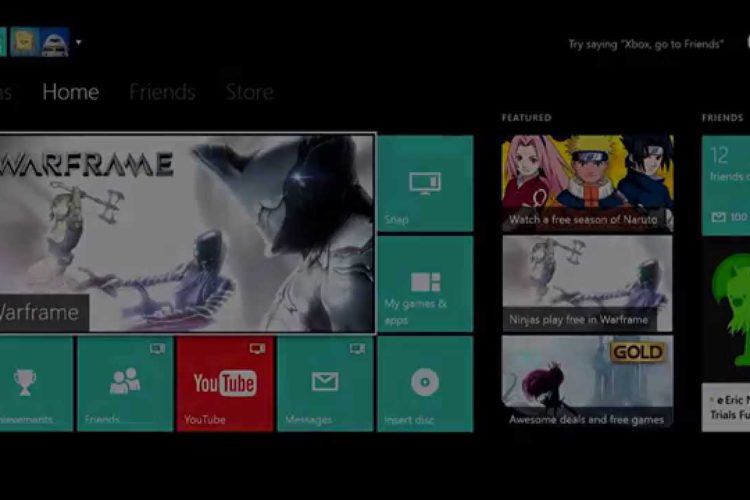
Task: Open the Friends people tile
Action: [125, 384]
